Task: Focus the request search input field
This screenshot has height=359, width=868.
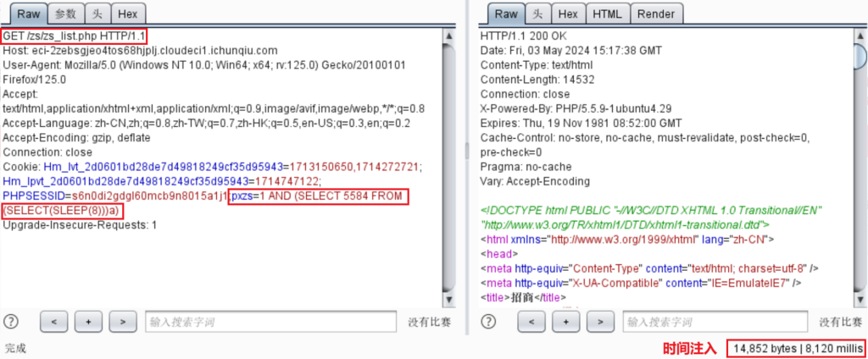Action: pos(270,322)
